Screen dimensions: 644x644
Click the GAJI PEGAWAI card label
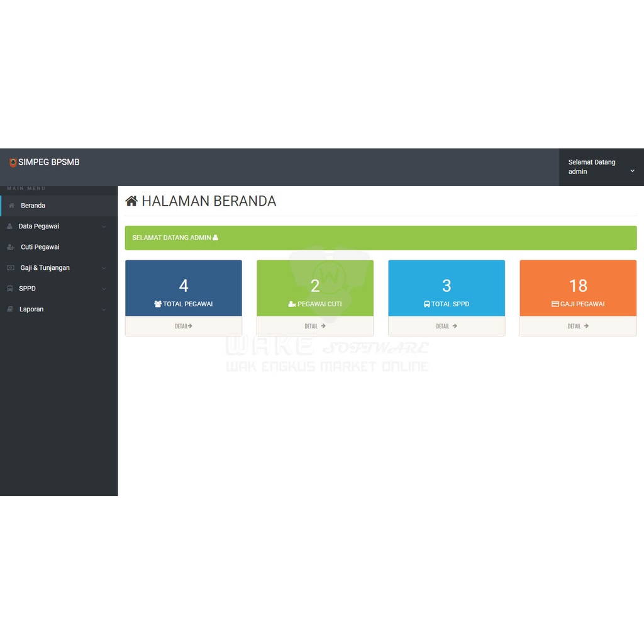click(x=582, y=304)
